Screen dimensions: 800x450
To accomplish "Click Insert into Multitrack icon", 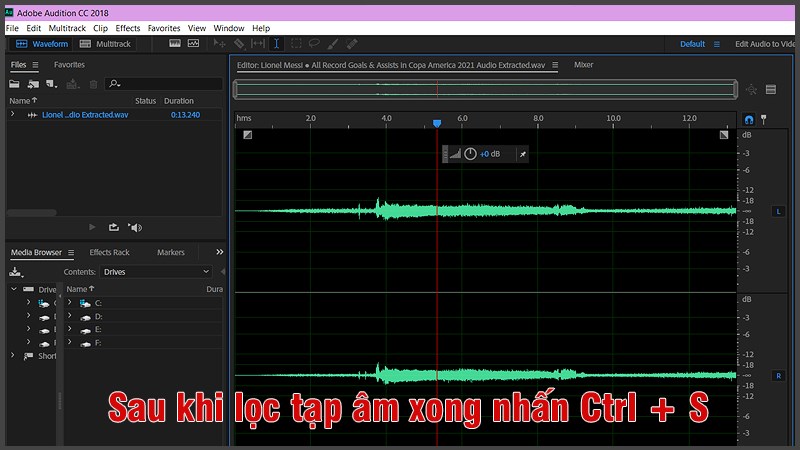I will coord(72,84).
